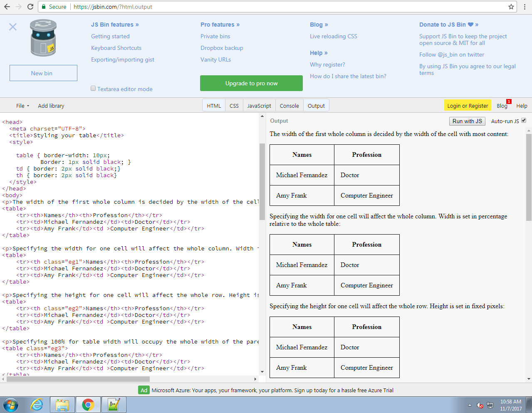Click the browser back arrow icon
The width and height of the screenshot is (532, 413).
click(7, 7)
